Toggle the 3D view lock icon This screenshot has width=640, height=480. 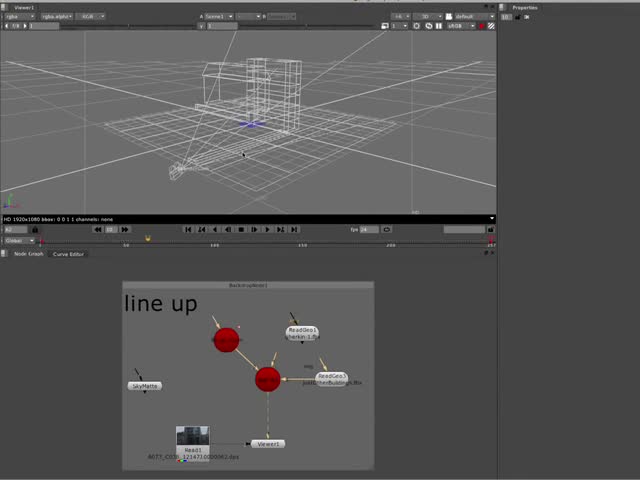[449, 16]
